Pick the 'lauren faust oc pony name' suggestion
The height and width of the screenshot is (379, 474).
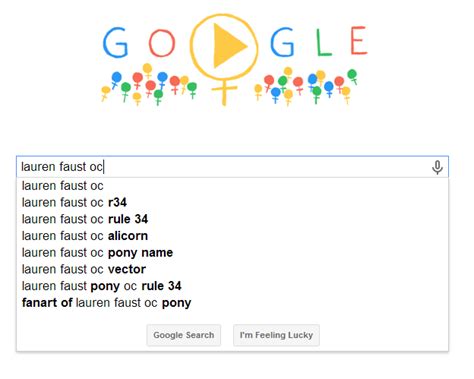232,252
